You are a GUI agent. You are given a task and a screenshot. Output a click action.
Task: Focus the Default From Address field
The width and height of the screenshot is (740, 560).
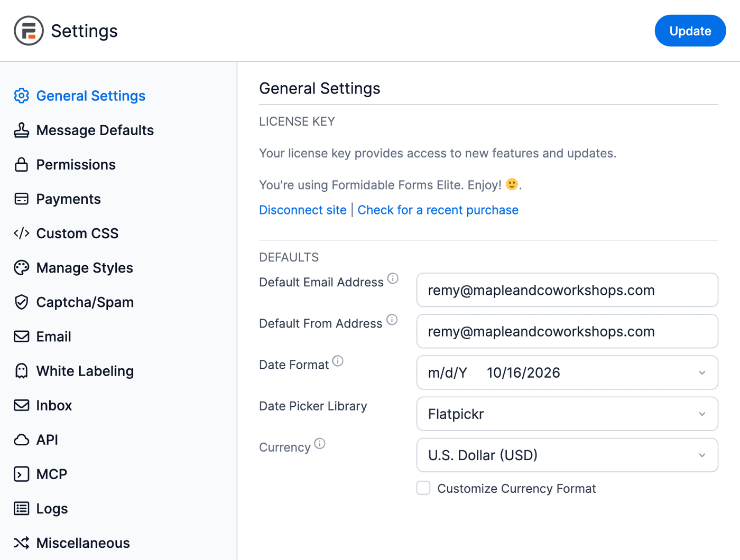click(567, 331)
